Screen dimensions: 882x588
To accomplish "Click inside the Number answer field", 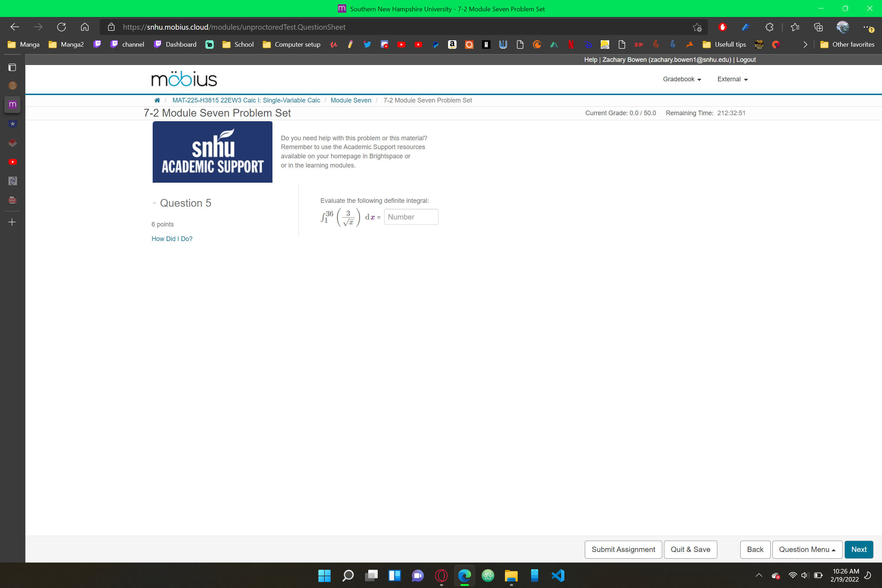I will coord(411,217).
